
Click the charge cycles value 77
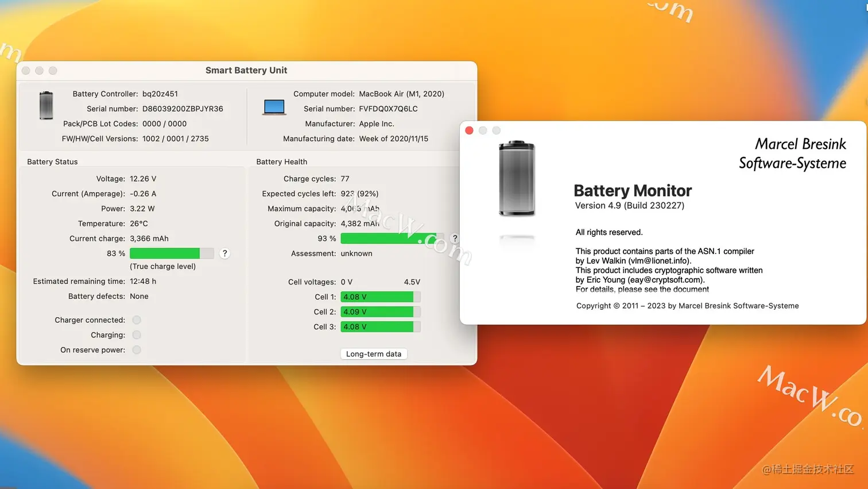(x=345, y=179)
